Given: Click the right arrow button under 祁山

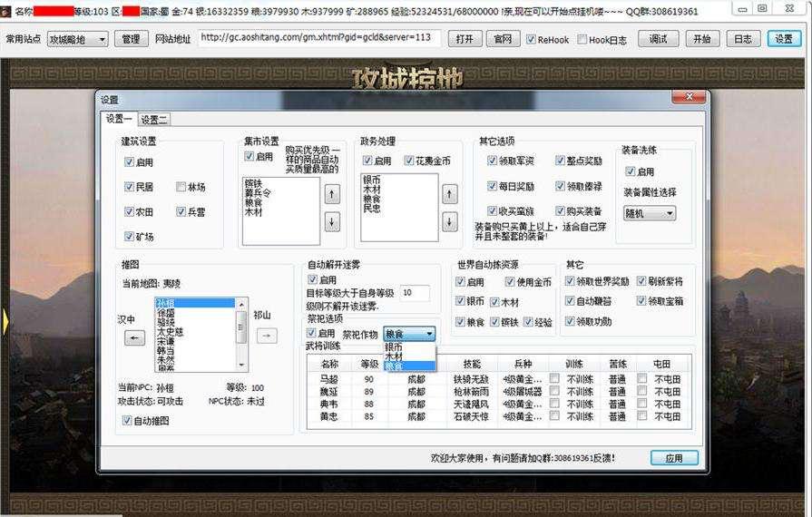Looking at the screenshot, I should [x=267, y=336].
